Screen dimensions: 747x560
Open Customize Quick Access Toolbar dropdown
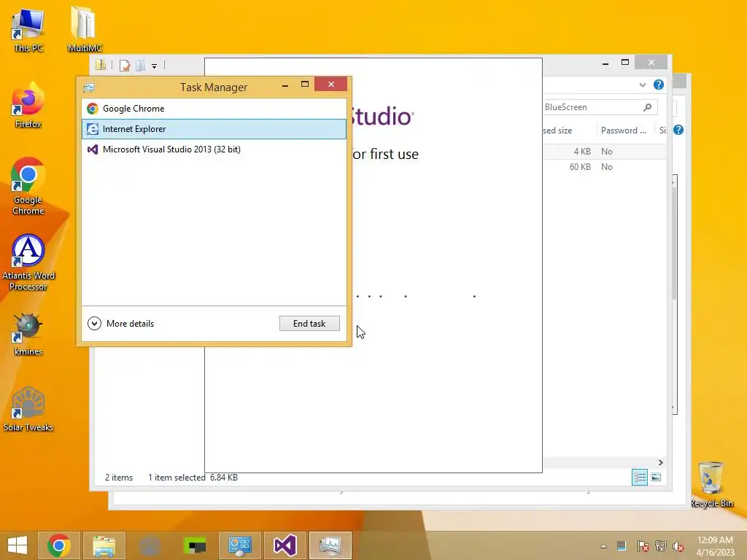tap(155, 66)
